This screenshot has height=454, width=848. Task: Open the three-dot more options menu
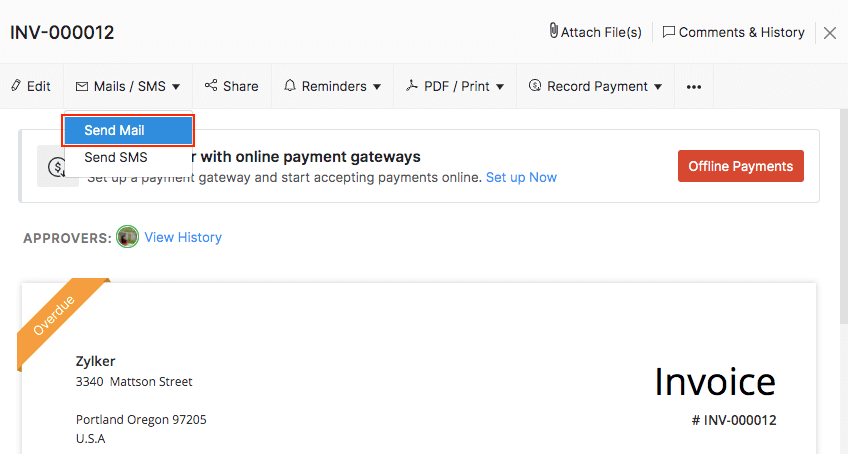point(694,87)
